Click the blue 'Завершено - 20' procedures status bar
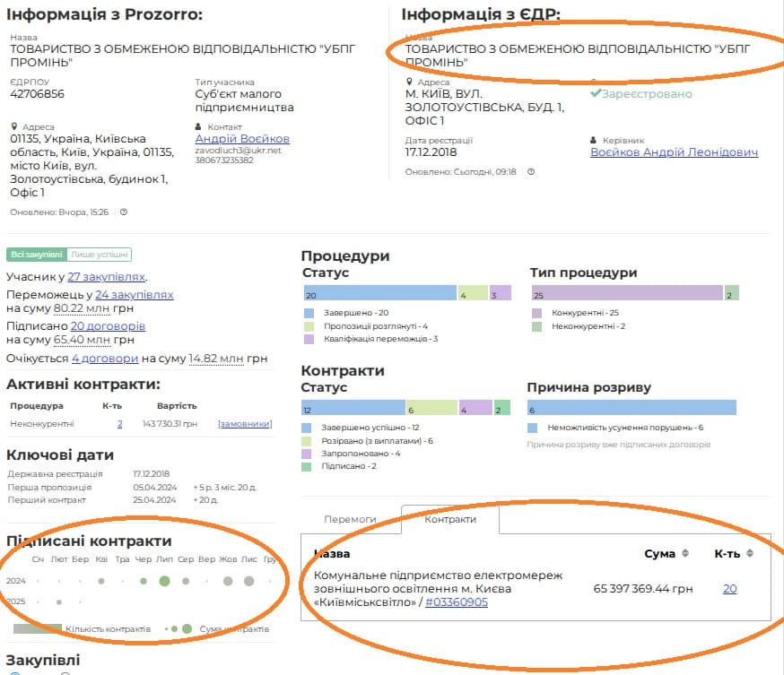This screenshot has height=675, width=784. tap(379, 293)
